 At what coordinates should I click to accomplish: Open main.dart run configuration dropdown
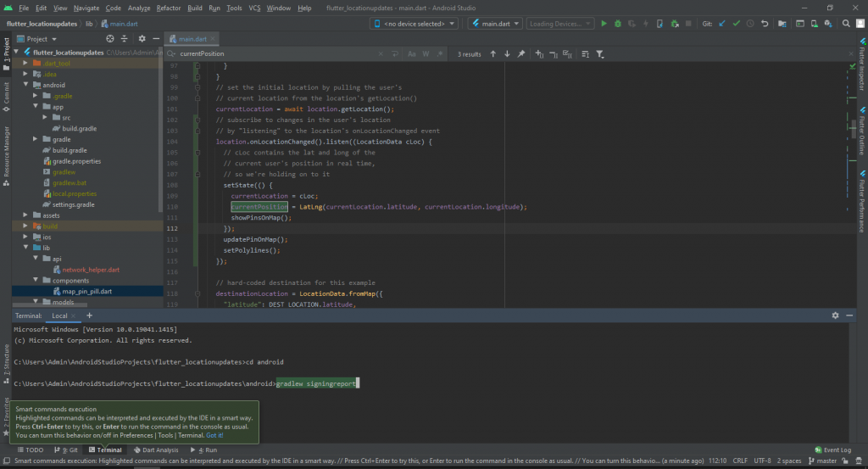click(495, 24)
